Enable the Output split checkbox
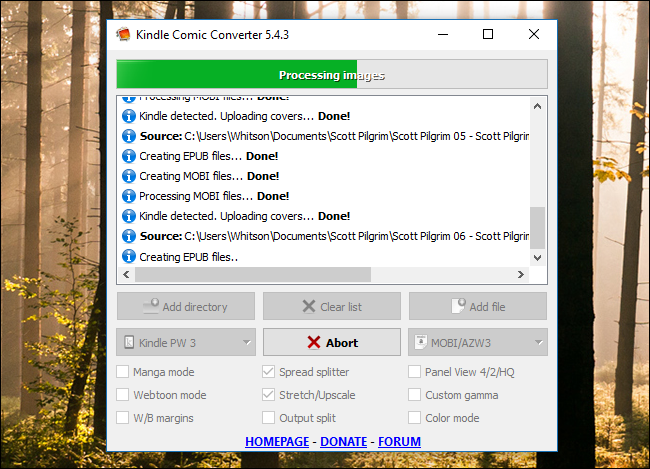Image resolution: width=650 pixels, height=469 pixels. tap(268, 417)
